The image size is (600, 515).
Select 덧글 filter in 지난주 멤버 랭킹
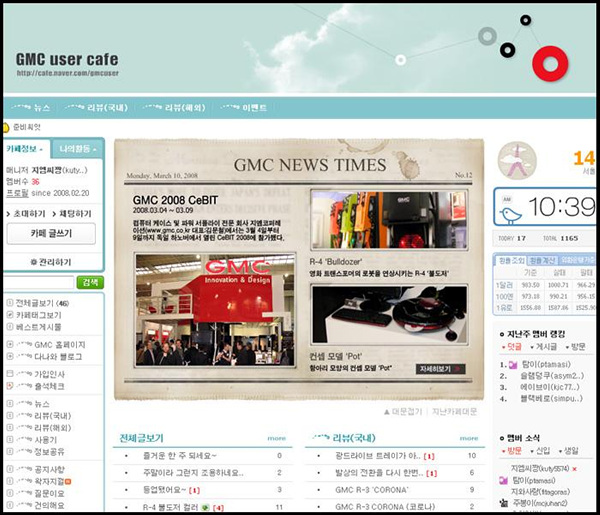(x=512, y=347)
